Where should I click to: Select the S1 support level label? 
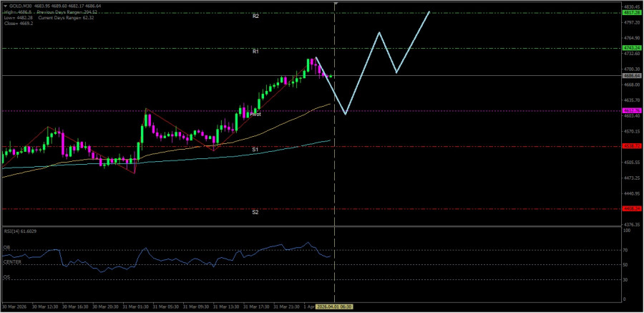[x=255, y=149]
